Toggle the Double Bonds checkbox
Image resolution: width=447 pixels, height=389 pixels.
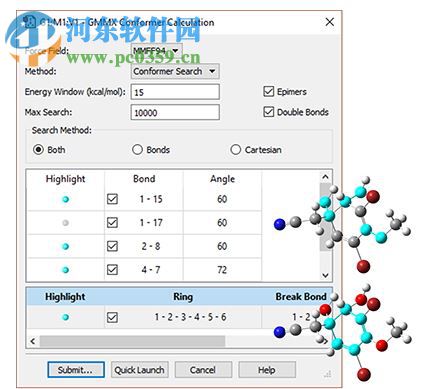click(269, 112)
